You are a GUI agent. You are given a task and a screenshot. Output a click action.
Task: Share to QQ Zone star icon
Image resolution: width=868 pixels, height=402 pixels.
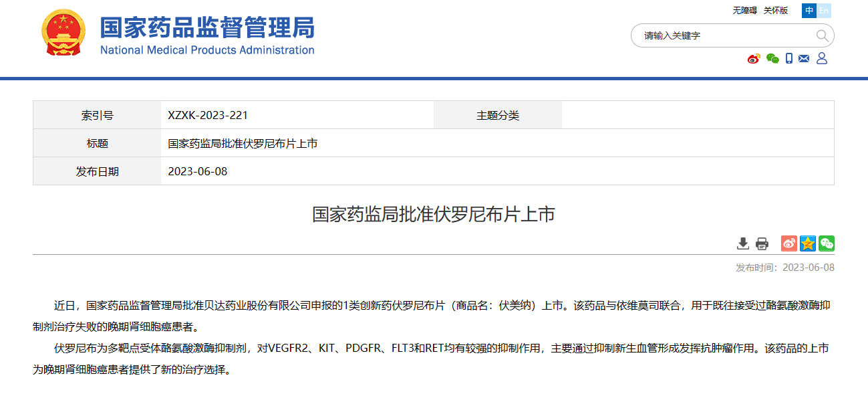[808, 243]
